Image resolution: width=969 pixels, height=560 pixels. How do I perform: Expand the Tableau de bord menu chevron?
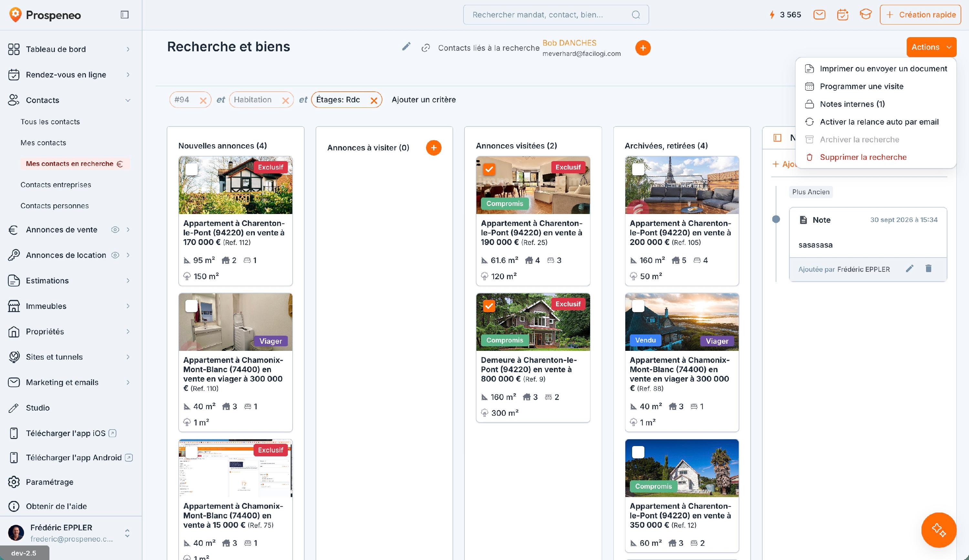tap(128, 49)
